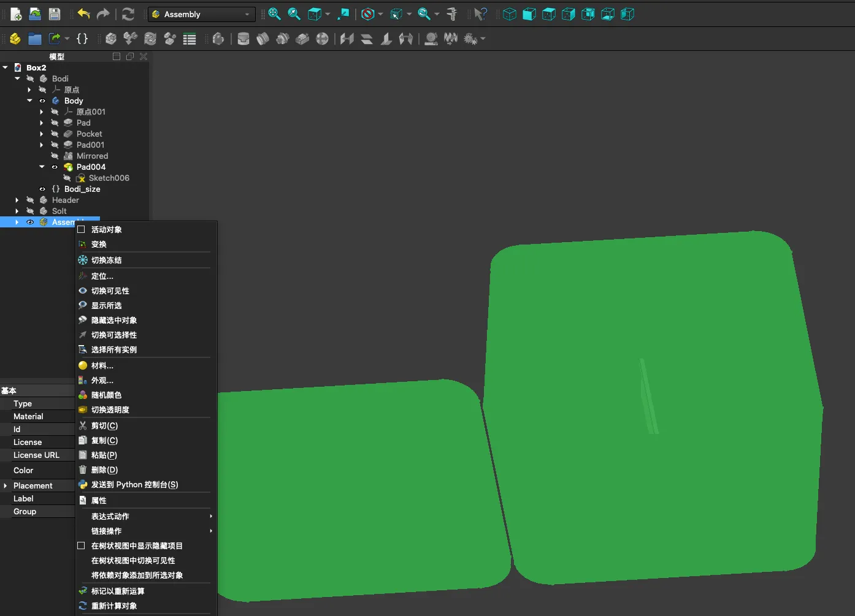
Task: Click the VarSet curly braces toolbar icon
Action: click(x=82, y=39)
